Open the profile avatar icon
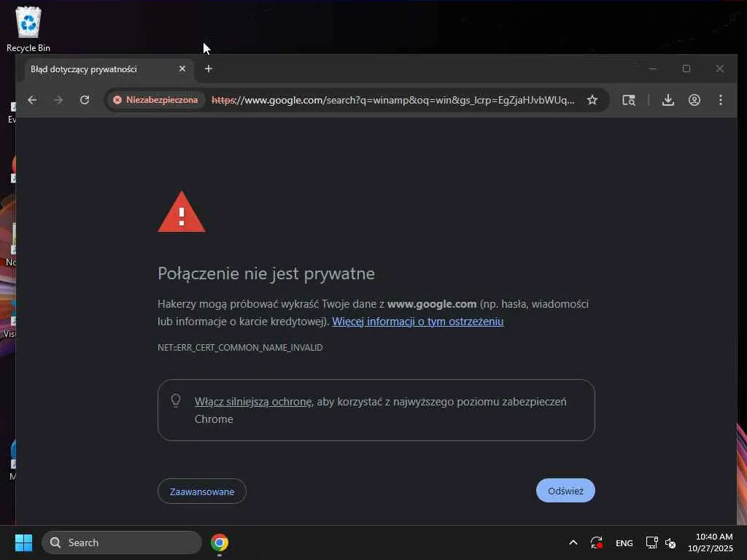The width and height of the screenshot is (747, 560). tap(694, 100)
